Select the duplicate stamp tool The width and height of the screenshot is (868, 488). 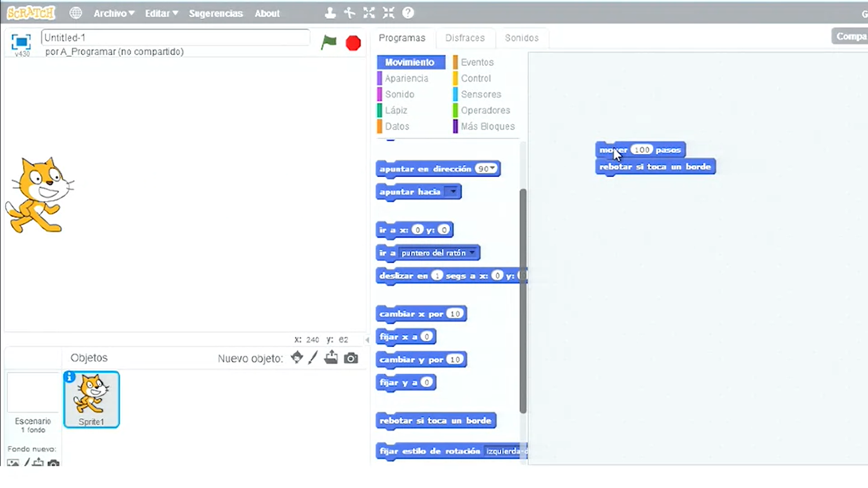click(x=330, y=13)
